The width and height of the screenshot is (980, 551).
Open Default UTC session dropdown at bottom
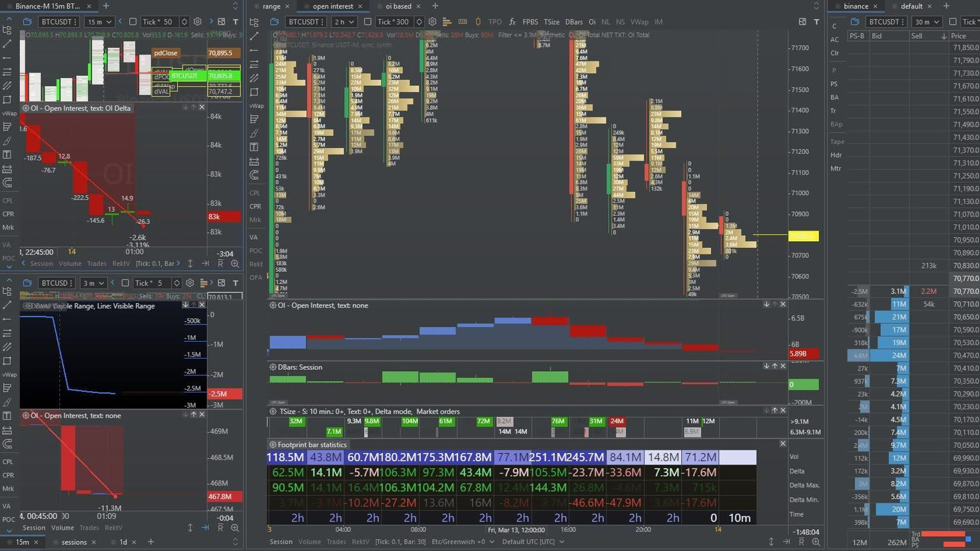(x=533, y=542)
